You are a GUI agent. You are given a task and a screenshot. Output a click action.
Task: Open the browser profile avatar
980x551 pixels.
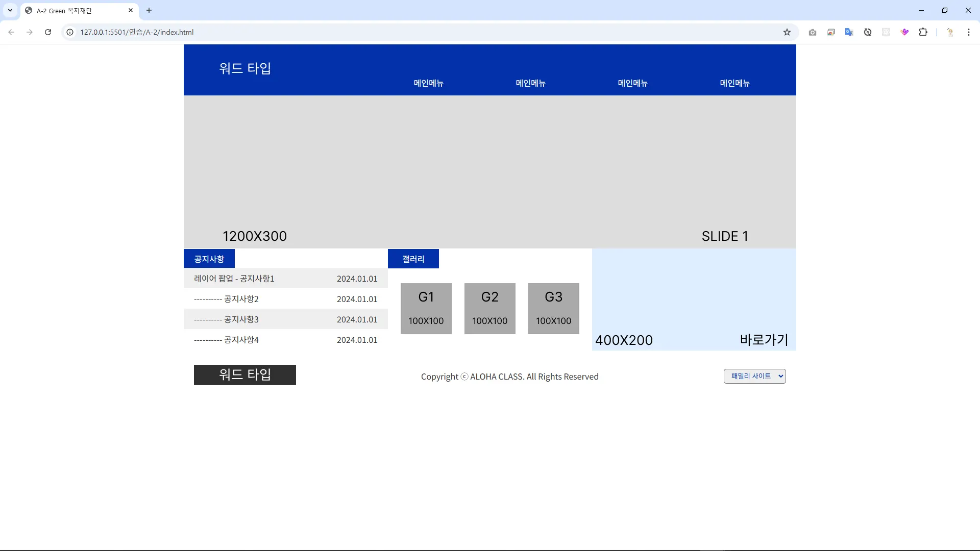point(950,32)
